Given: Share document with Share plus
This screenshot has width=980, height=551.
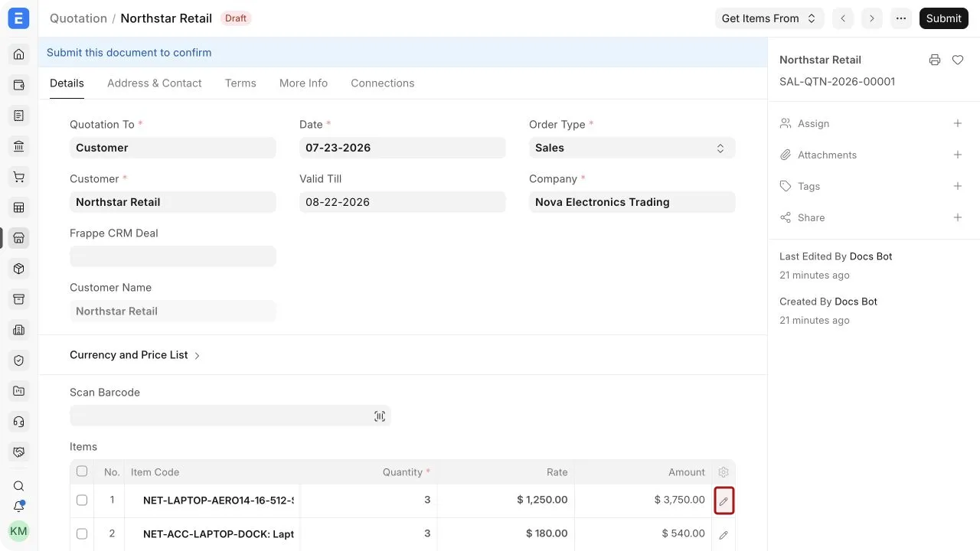Looking at the screenshot, I should (958, 217).
